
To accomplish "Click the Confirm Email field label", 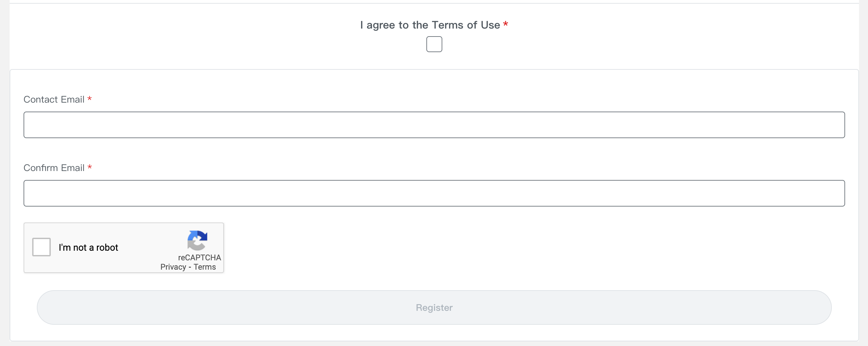I will (54, 168).
